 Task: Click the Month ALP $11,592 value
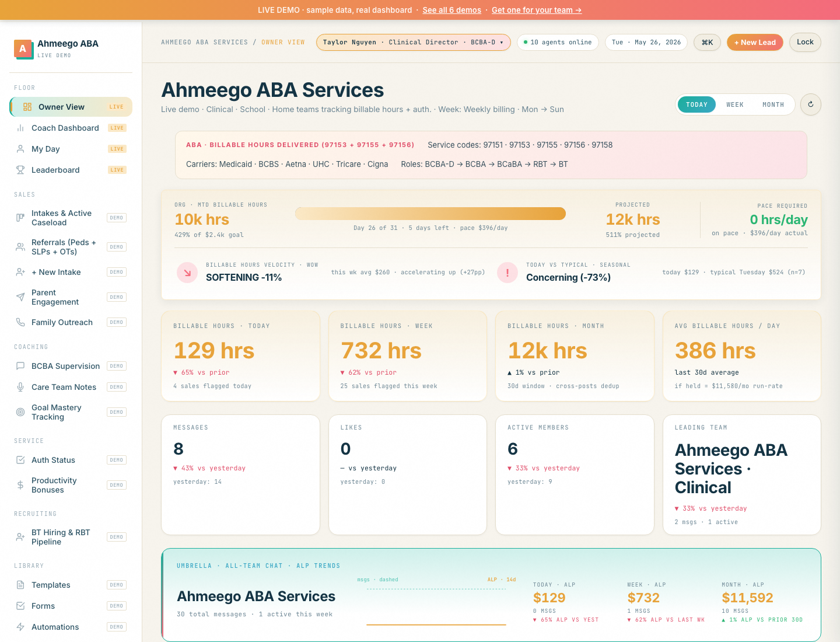pyautogui.click(x=747, y=598)
